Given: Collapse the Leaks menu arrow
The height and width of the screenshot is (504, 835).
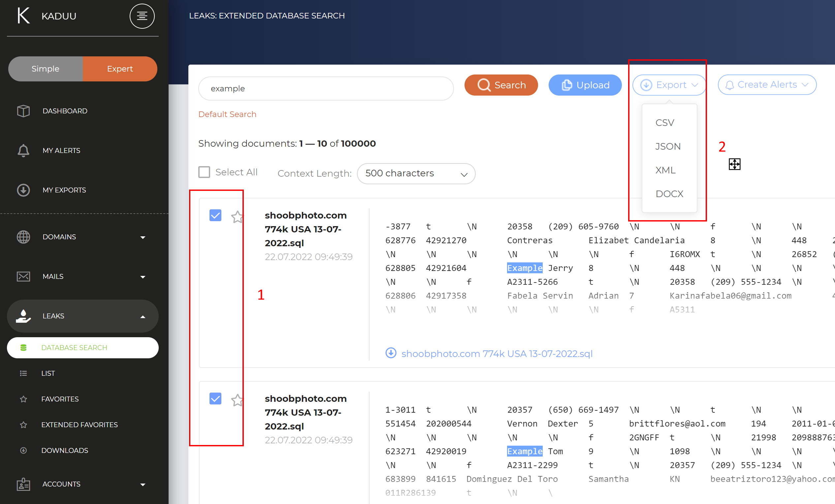Looking at the screenshot, I should (143, 317).
